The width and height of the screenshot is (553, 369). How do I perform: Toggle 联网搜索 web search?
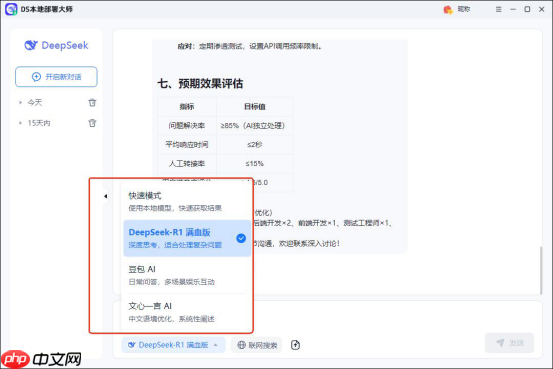click(x=257, y=345)
